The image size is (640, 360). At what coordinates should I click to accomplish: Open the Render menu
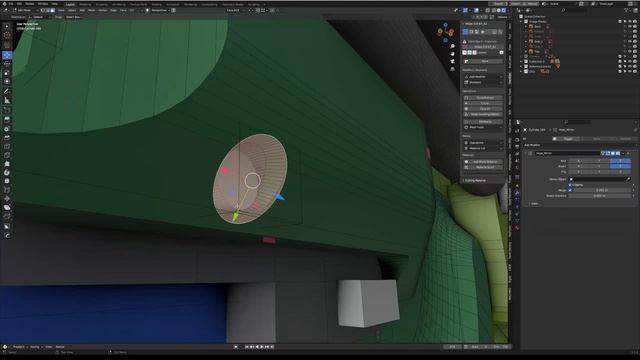(30, 4)
